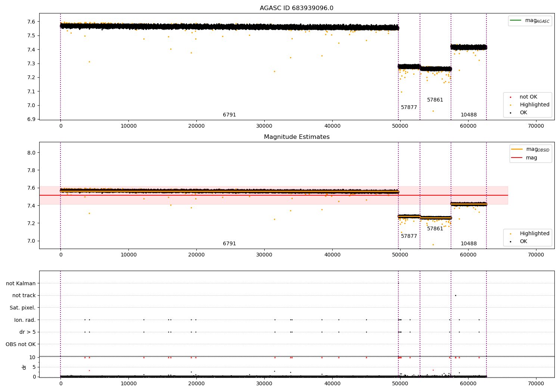Click obsid label 57861 in Magnitude Estimates plot
The image size is (560, 392).
coord(435,229)
